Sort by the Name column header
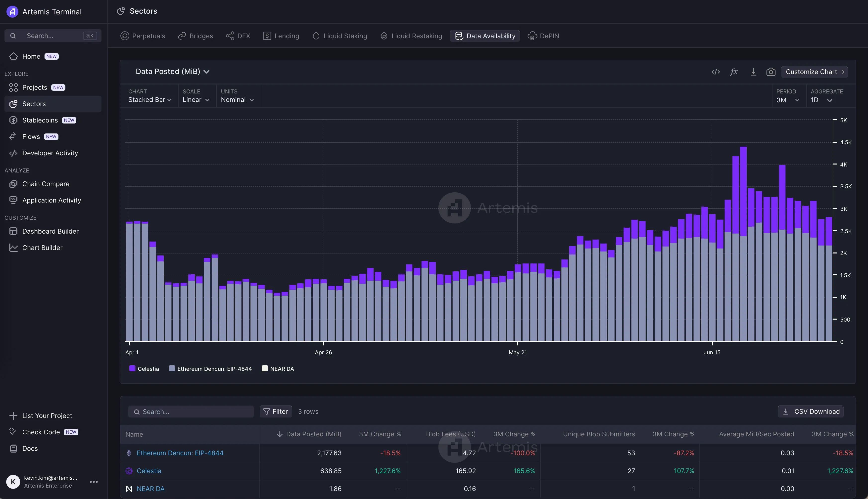 pos(134,435)
